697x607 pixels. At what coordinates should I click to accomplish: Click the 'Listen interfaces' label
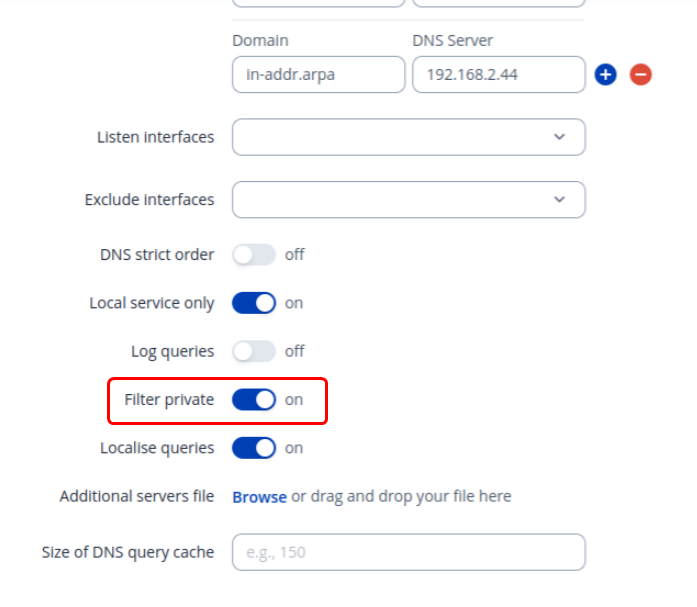coord(155,137)
